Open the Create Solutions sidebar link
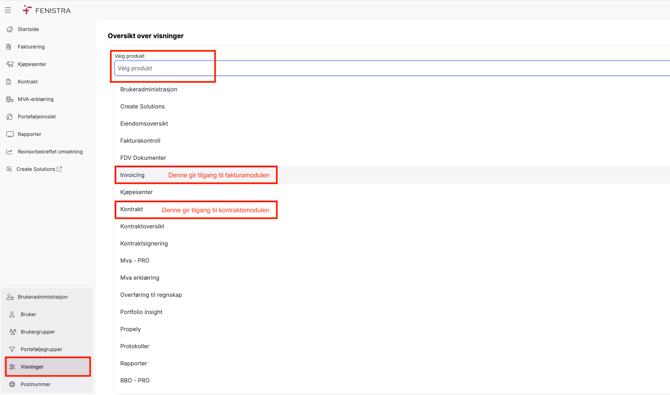The width and height of the screenshot is (670, 395). [36, 169]
